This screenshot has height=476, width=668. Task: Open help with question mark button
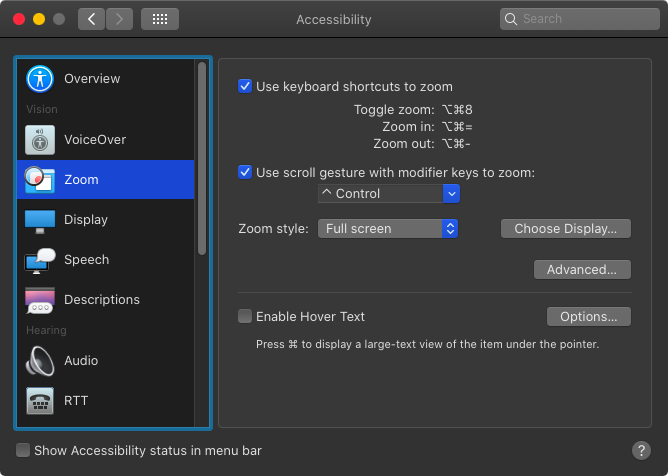(641, 450)
